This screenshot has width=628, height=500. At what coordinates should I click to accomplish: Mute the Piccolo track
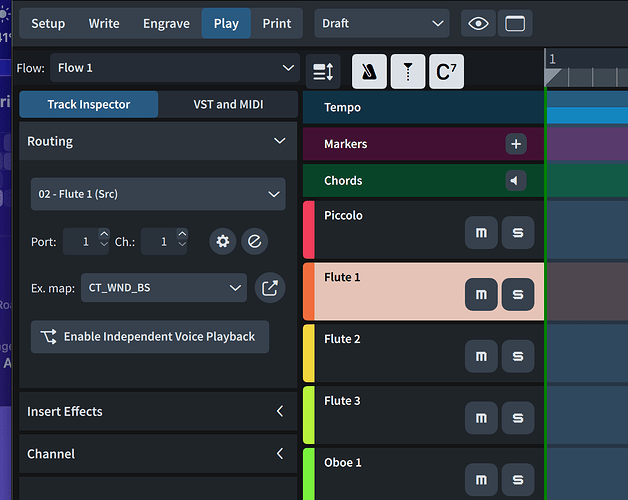click(481, 233)
